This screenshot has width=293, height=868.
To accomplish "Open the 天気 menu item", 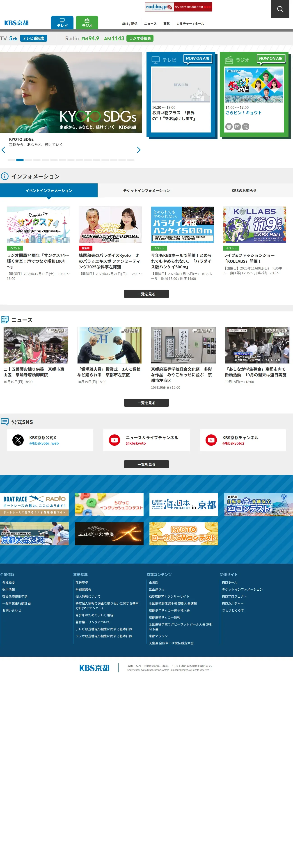I will tap(167, 24).
